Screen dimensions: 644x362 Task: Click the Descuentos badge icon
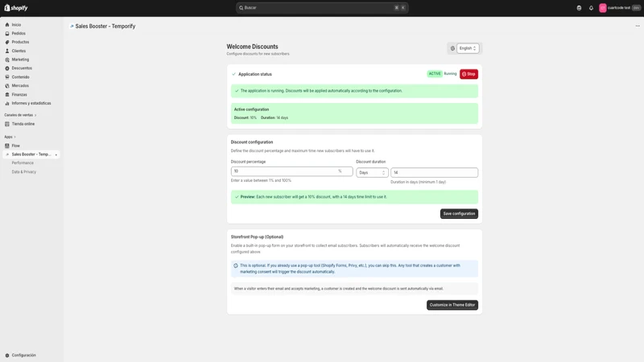click(7, 68)
